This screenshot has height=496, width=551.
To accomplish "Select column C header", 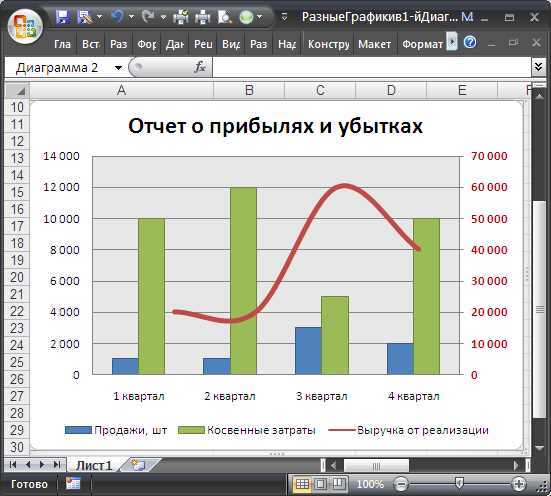I will click(320, 90).
